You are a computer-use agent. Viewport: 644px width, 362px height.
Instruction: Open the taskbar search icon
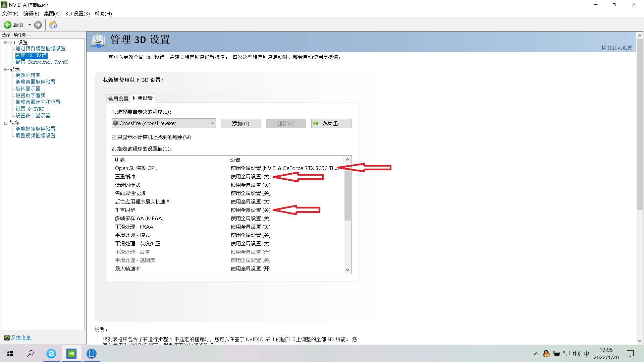(x=30, y=354)
